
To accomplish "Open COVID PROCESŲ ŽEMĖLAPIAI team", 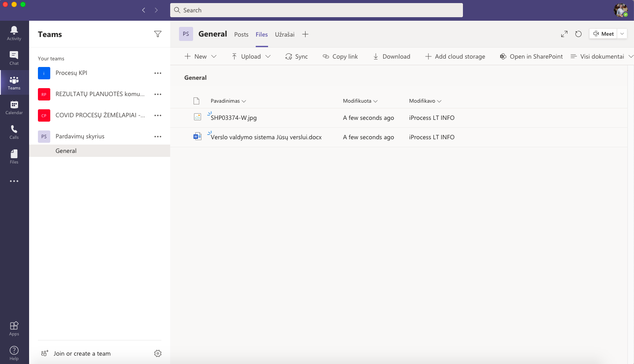I will (x=100, y=115).
